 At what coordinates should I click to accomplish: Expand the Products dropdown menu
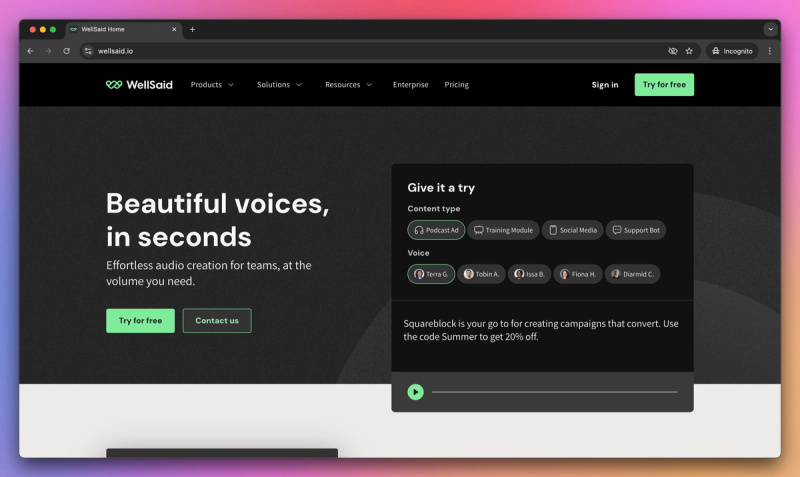coord(212,85)
